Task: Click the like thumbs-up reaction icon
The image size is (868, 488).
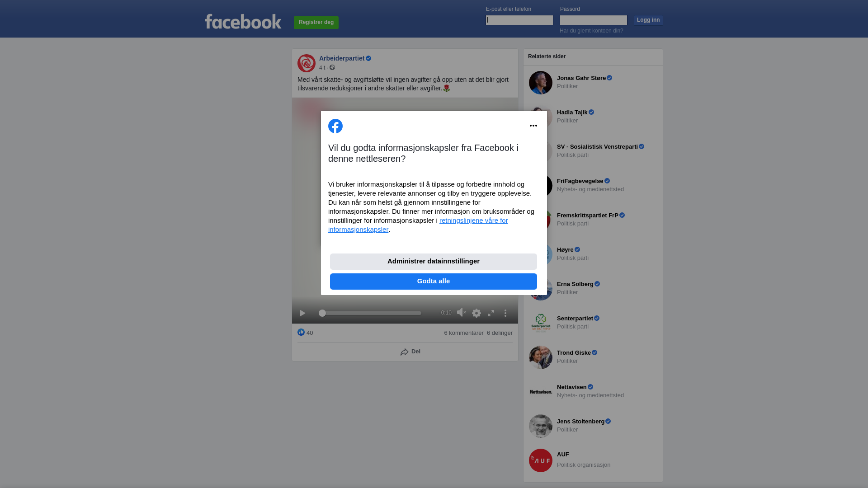Action: (301, 333)
